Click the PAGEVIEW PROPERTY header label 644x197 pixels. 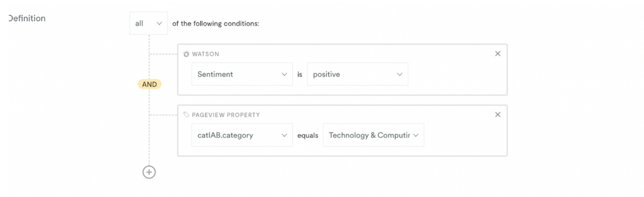[226, 115]
